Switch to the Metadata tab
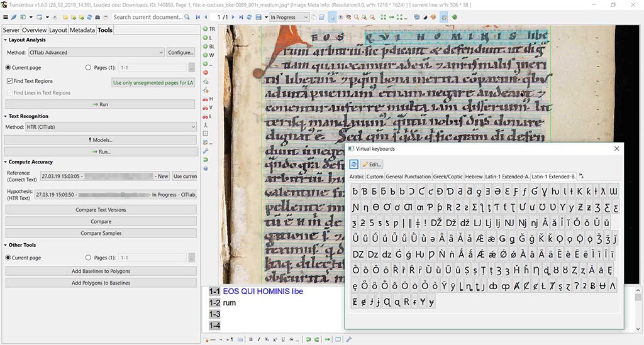 [x=82, y=30]
